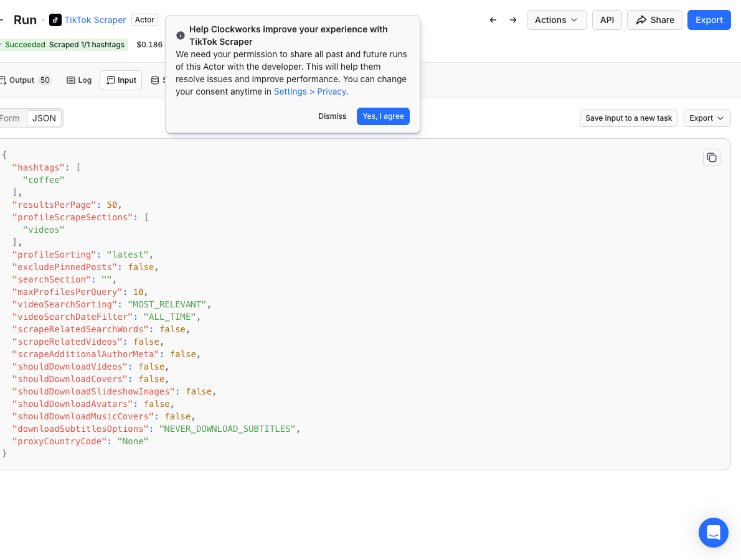The height and width of the screenshot is (560, 741).
Task: Click the $0.186 cost value
Action: point(149,44)
